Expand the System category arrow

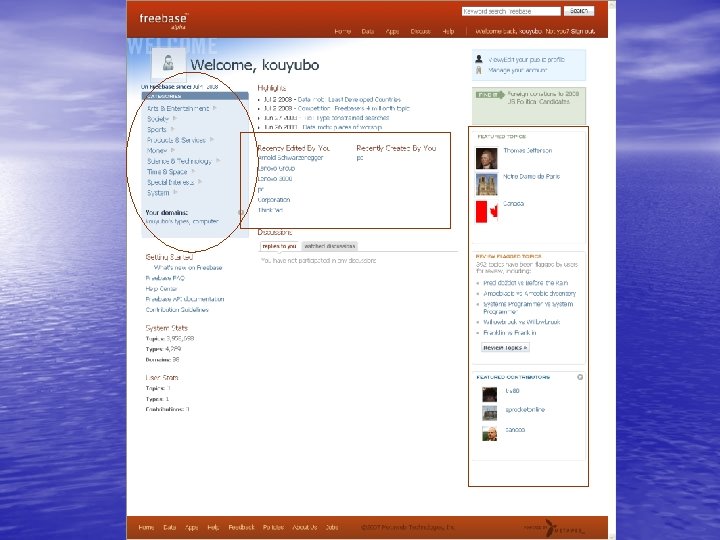click(x=175, y=192)
